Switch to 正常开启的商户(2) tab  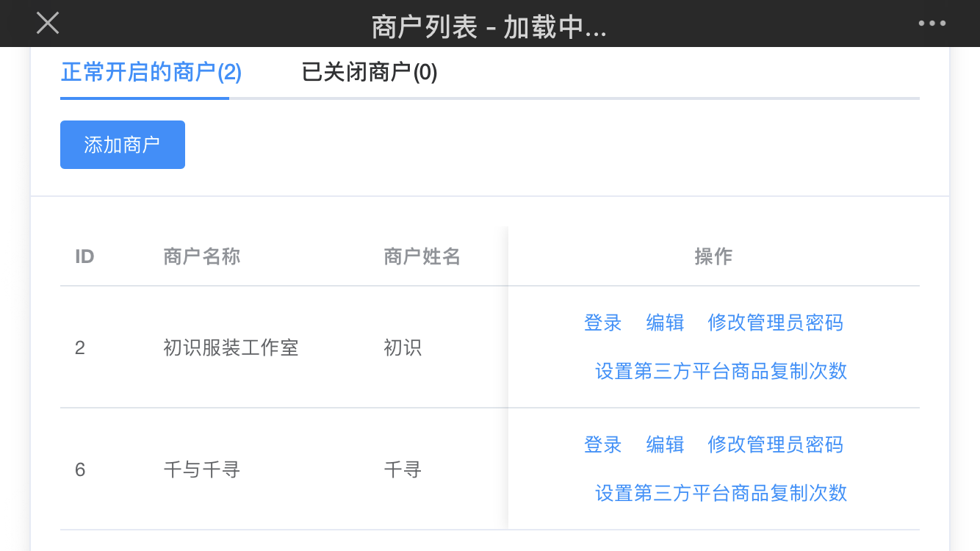point(151,72)
